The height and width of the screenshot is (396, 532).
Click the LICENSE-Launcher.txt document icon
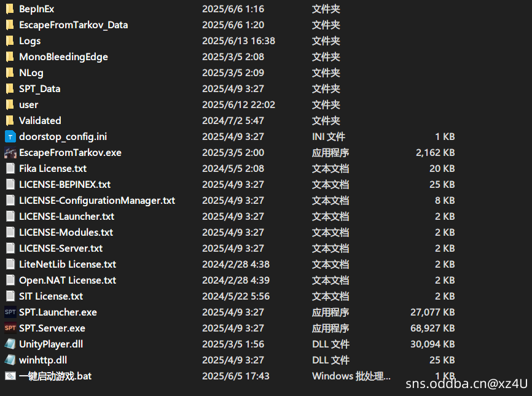tap(10, 216)
